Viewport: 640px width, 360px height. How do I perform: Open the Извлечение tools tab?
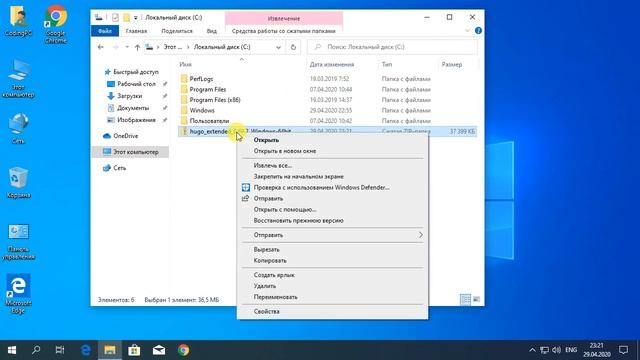click(284, 19)
